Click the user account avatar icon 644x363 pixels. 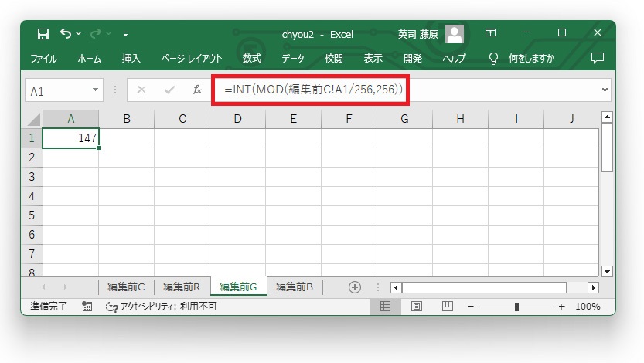455,34
